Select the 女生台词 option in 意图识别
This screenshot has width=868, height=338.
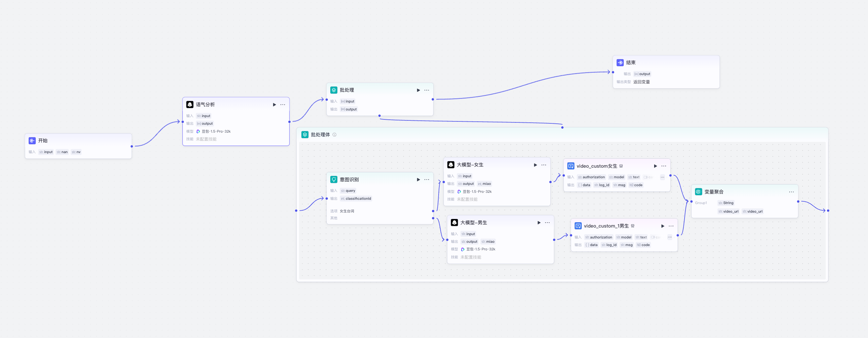point(347,211)
